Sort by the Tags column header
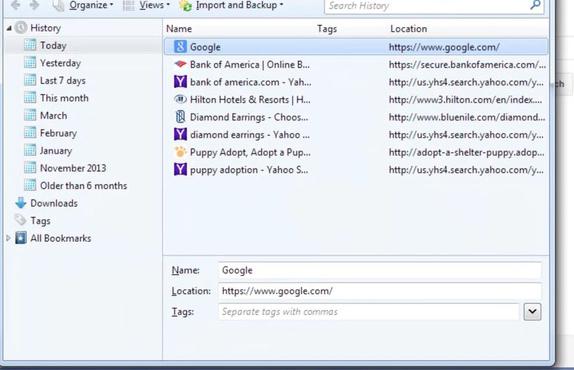Screen dimensions: 574x370 click(327, 29)
